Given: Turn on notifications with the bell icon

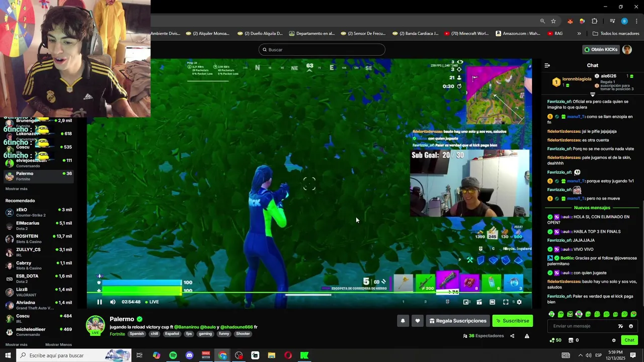Looking at the screenshot, I should point(403,321).
